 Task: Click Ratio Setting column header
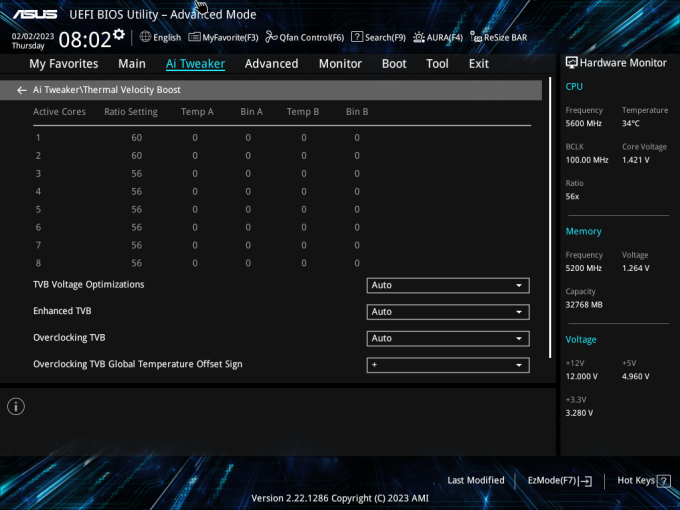pyautogui.click(x=131, y=112)
